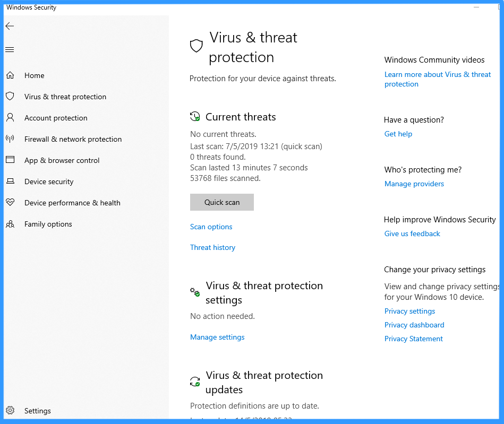Click the Device security laptop icon
Screen dimensions: 504x424
click(10, 181)
